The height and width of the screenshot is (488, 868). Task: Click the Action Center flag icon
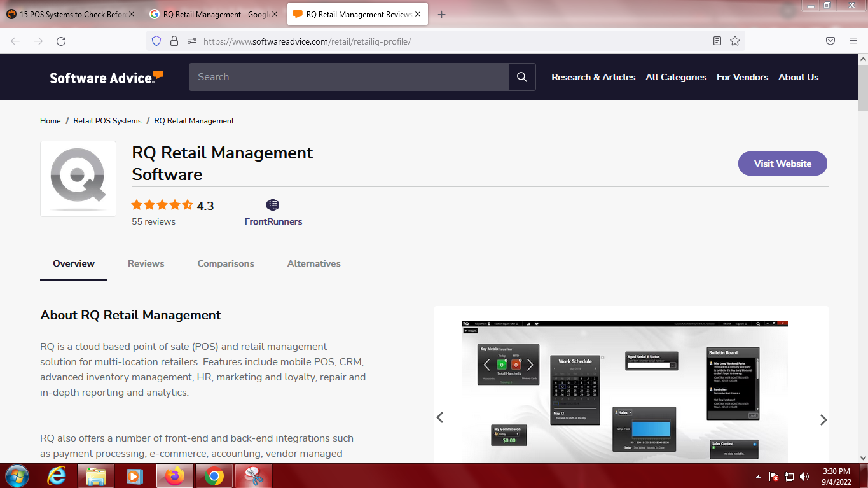tap(774, 477)
